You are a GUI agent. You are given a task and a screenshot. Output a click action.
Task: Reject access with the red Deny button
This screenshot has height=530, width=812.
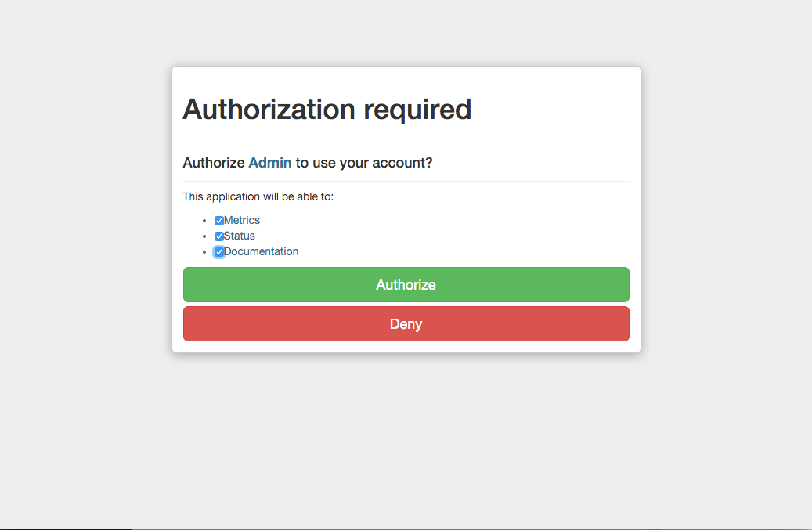click(x=406, y=324)
